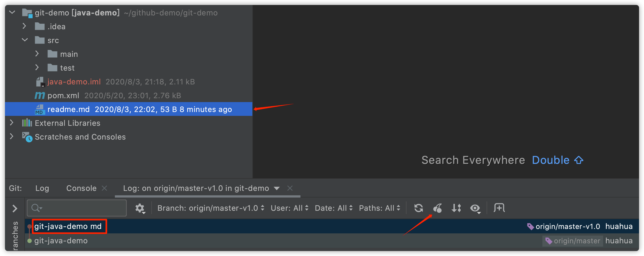Select Log: on origin/master-v1.0 in git-demo tab
This screenshot has height=256, width=644.
(196, 188)
